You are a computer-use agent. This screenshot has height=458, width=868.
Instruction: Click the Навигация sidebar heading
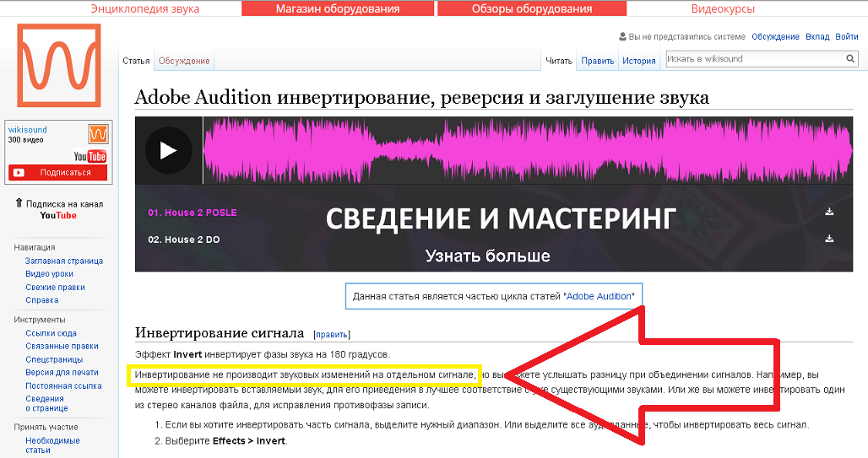click(35, 247)
